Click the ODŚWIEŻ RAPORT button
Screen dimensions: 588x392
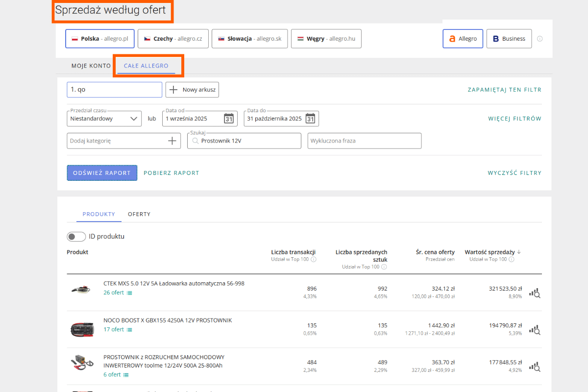pos(102,173)
